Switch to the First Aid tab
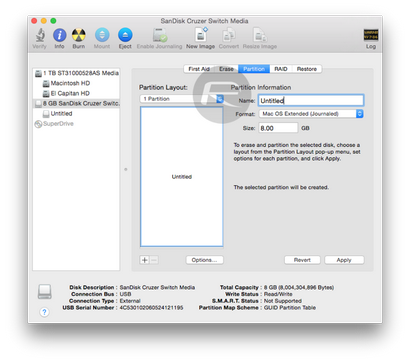Image resolution: width=410 pixels, height=362 pixels. click(199, 69)
